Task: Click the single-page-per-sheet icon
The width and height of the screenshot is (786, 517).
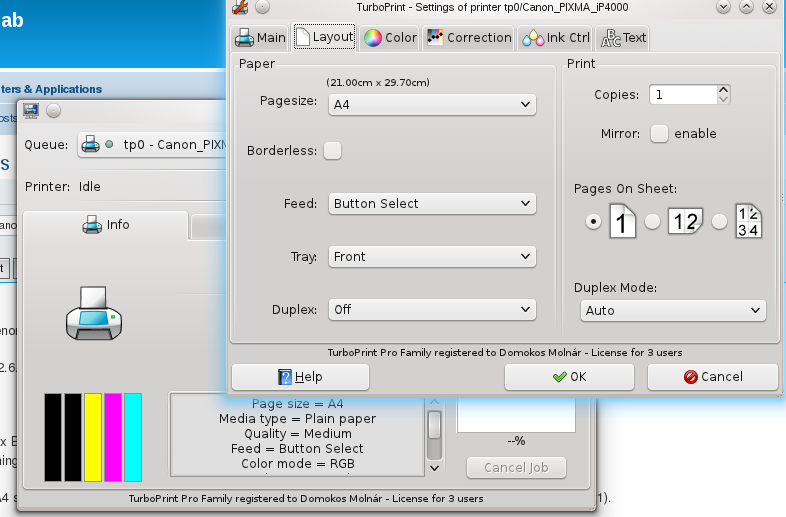Action: [x=622, y=221]
